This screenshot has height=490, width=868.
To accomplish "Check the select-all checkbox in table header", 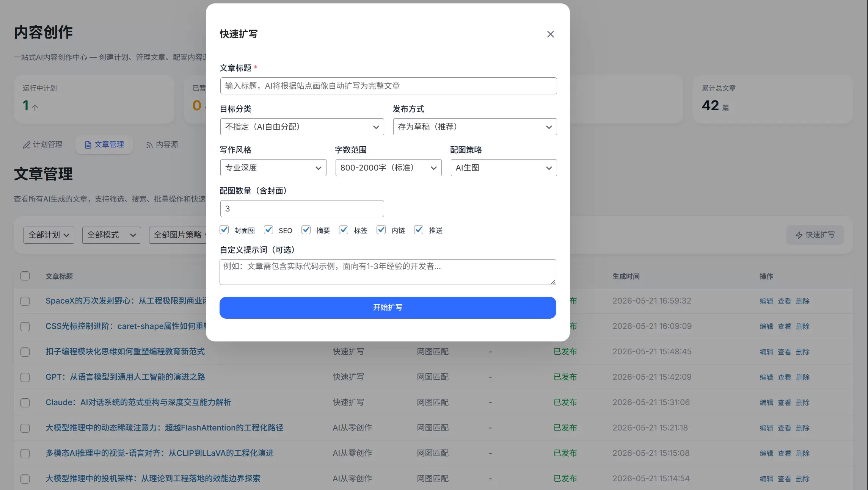I will point(25,276).
